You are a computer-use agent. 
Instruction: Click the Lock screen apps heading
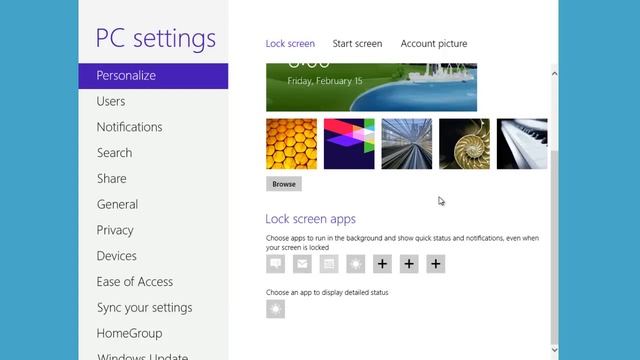pyautogui.click(x=311, y=219)
